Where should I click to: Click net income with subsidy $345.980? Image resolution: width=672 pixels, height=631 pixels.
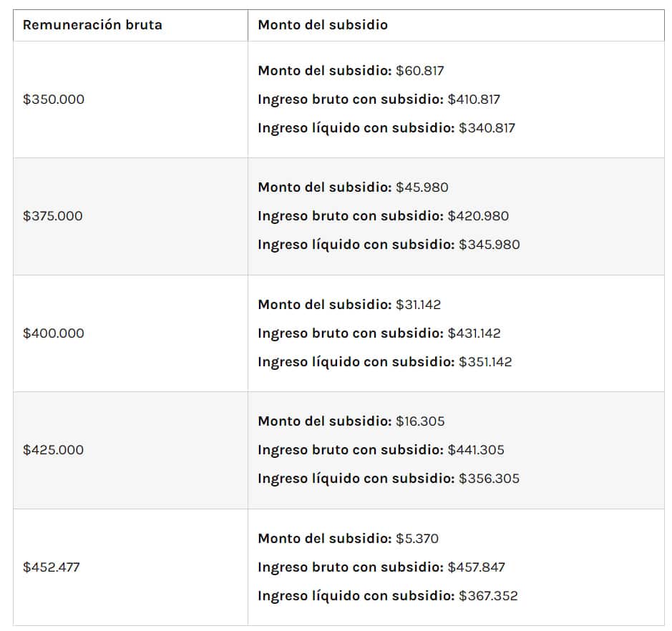click(389, 245)
